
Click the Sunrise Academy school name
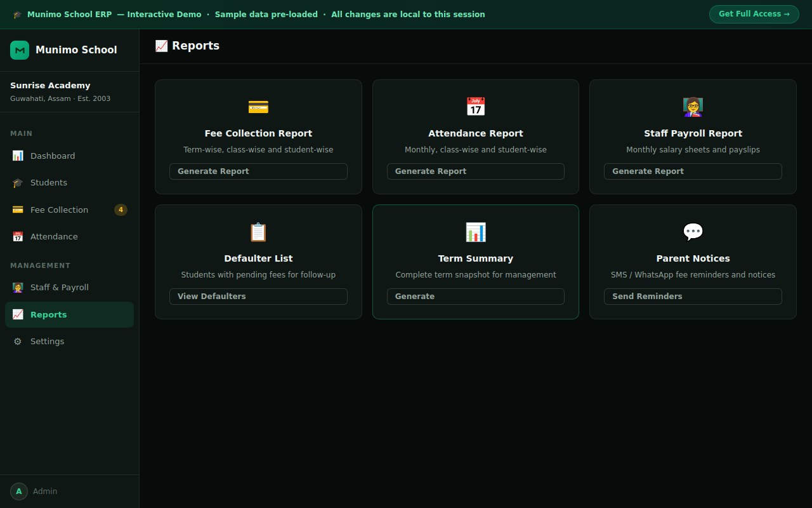pyautogui.click(x=50, y=85)
